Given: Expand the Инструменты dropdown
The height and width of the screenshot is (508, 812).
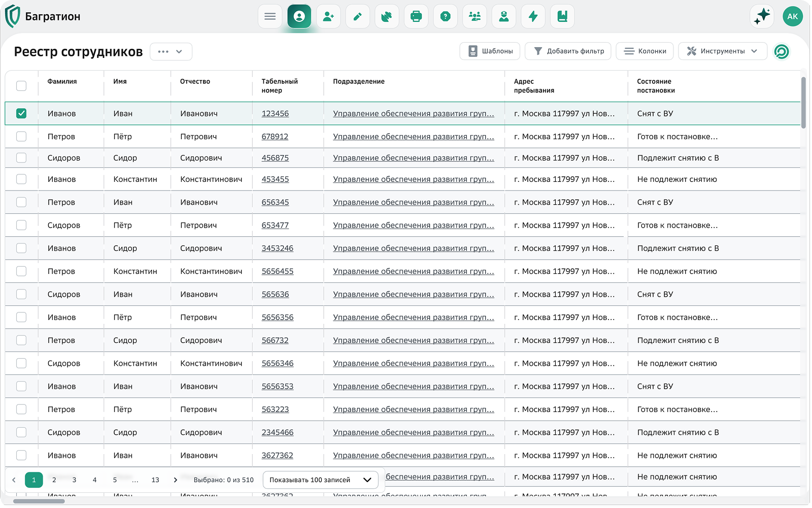Looking at the screenshot, I should (722, 51).
